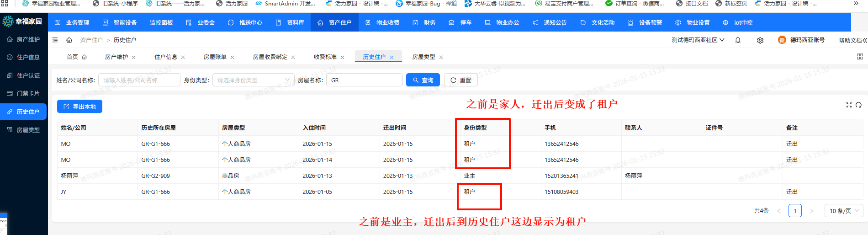Click the browser bookmarks overflow chevron
The width and height of the screenshot is (868, 235).
[856, 3]
